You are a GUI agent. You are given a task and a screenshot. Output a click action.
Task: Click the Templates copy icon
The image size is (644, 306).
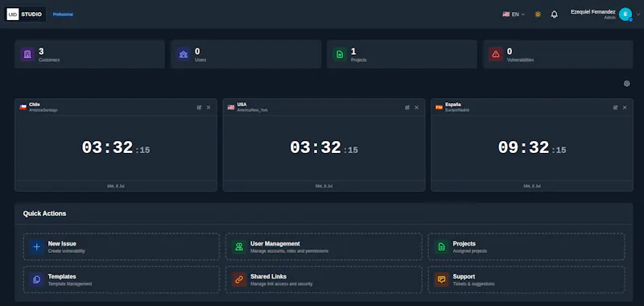point(36,279)
